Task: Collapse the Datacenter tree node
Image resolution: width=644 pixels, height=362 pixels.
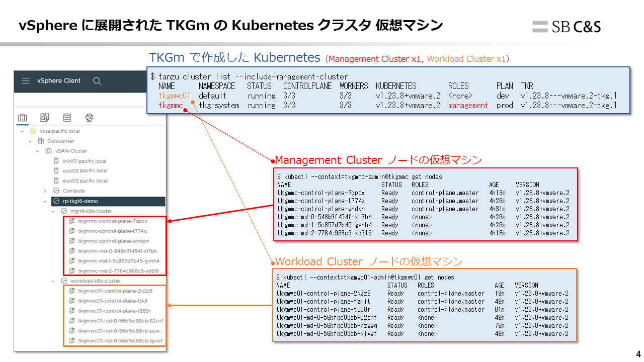Action: point(30,141)
